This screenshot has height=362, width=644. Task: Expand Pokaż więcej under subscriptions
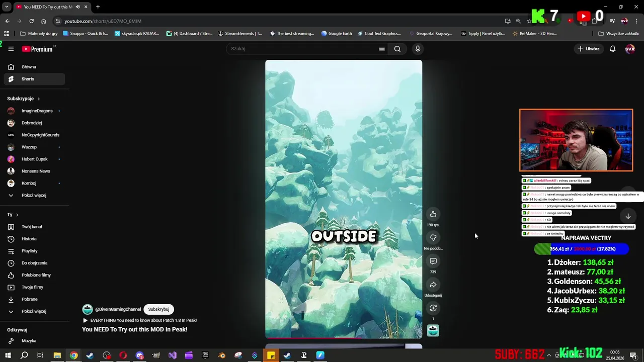pyautogui.click(x=34, y=195)
